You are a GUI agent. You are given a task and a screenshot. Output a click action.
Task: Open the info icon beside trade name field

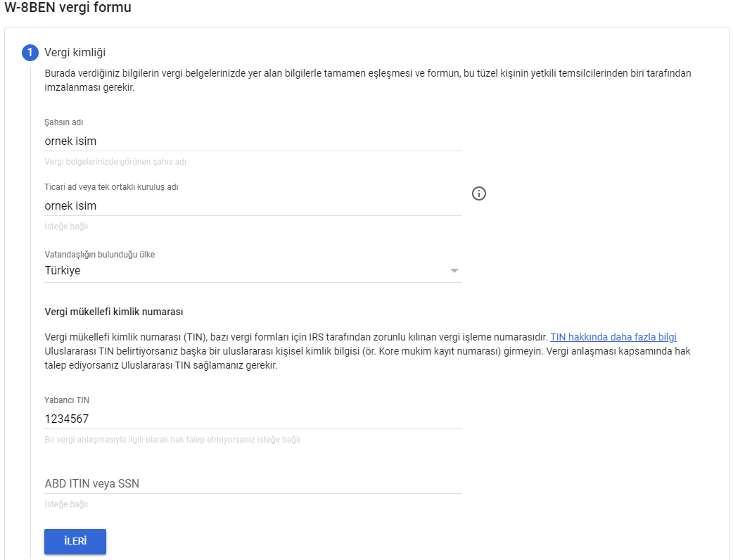[x=478, y=193]
